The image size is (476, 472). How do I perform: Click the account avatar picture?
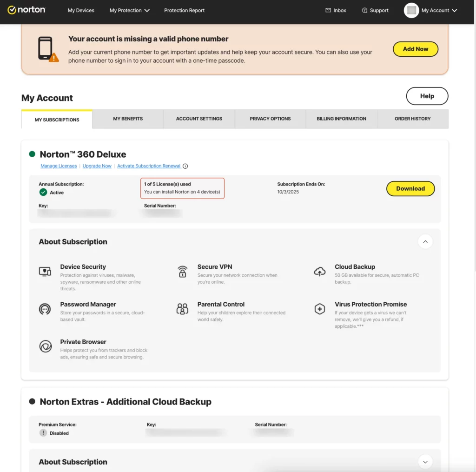(x=411, y=10)
